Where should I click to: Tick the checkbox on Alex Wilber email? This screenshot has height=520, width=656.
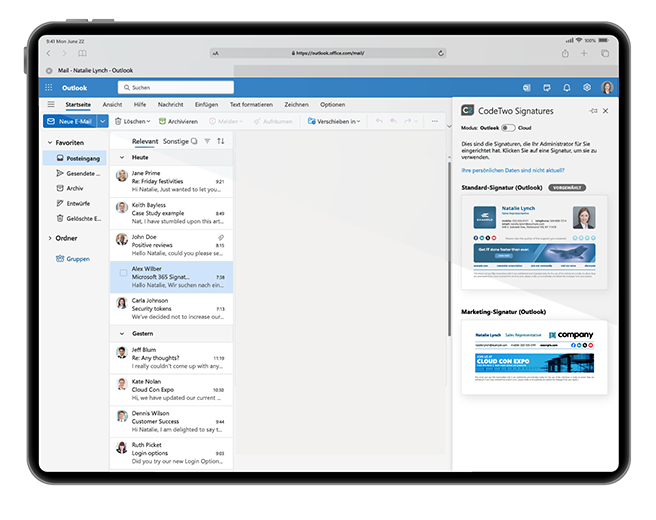point(123,273)
